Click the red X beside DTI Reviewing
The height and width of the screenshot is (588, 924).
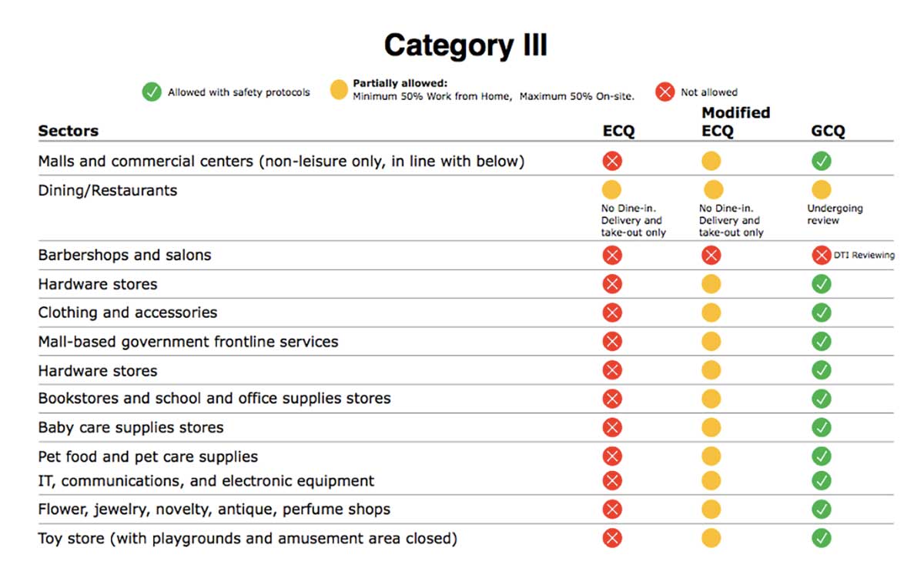tap(822, 255)
